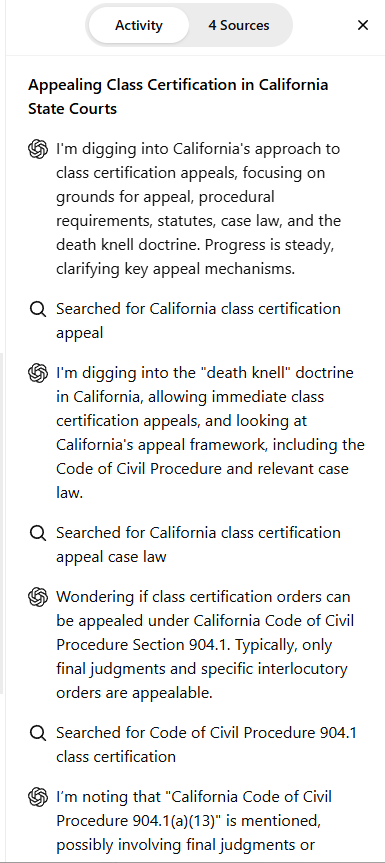Click the paragraph mentioning death knell doctrine progress

coord(198,209)
